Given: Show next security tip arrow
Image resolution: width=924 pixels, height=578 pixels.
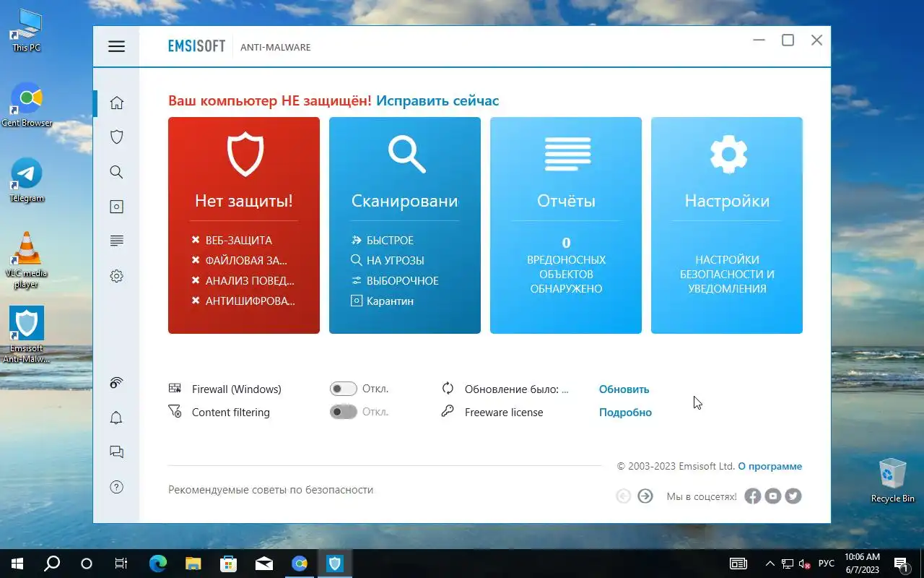Looking at the screenshot, I should [645, 496].
